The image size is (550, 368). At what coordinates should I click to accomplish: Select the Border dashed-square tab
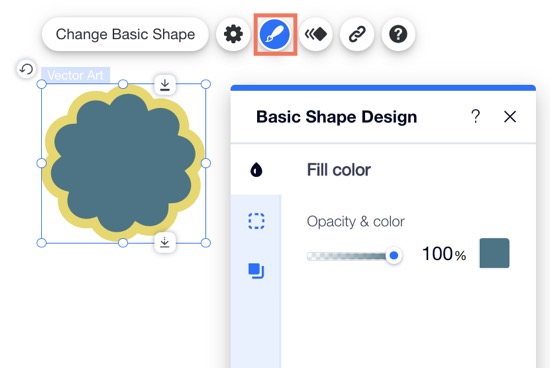[x=256, y=221]
